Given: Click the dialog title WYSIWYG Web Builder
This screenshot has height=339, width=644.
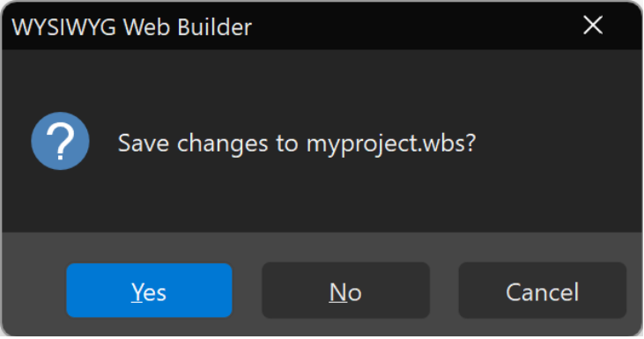Looking at the screenshot, I should click(131, 27).
